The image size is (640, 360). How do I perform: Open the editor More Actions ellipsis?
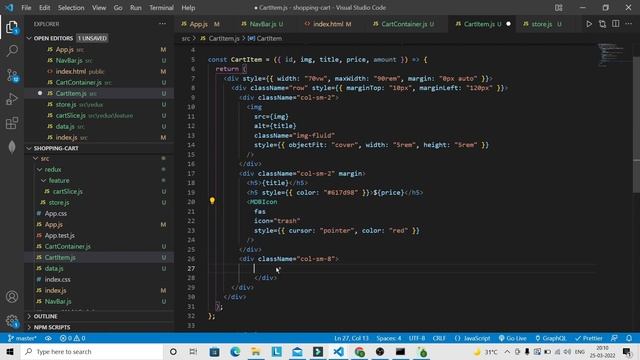coord(629,24)
